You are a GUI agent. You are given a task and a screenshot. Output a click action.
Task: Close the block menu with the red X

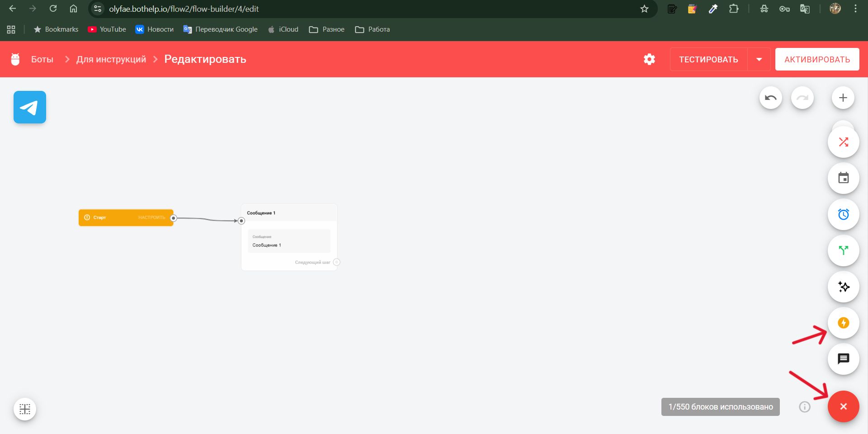[844, 406]
